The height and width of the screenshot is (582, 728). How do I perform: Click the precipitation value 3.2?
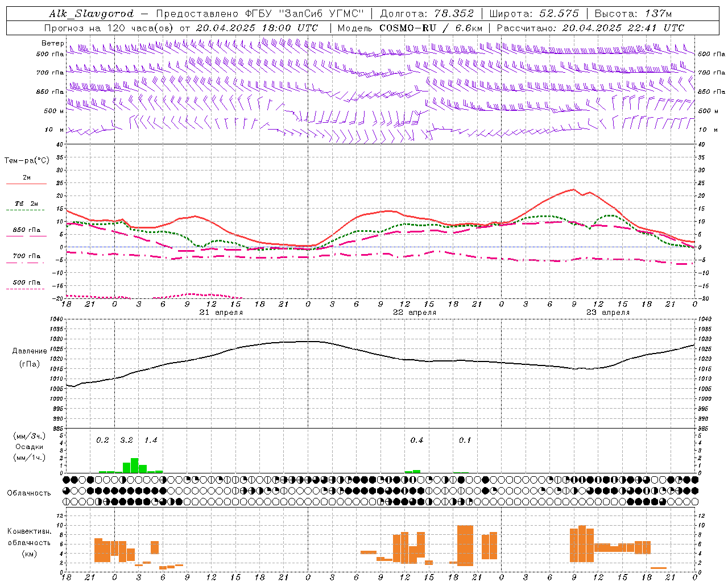[126, 440]
